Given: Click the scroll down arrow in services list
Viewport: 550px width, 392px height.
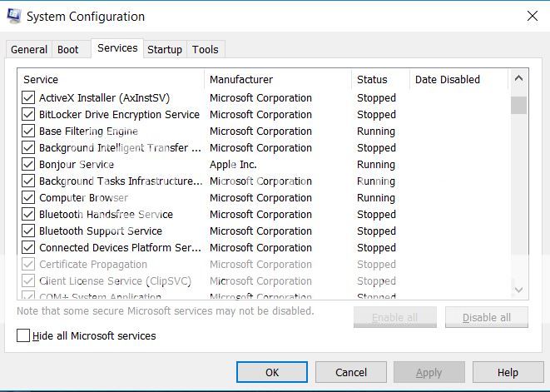Looking at the screenshot, I should point(518,290).
